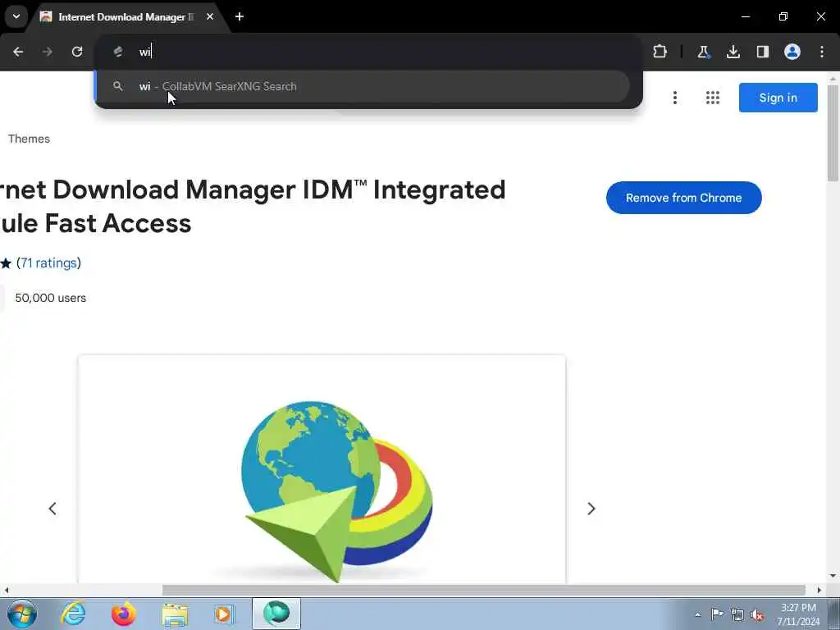The height and width of the screenshot is (630, 840).
Task: Show previous screenshot in carousel
Action: coord(52,509)
